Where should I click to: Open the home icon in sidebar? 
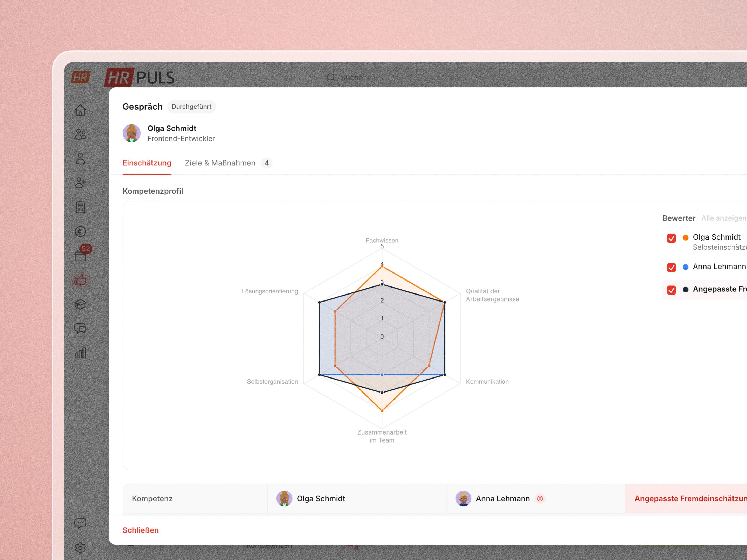point(80,110)
